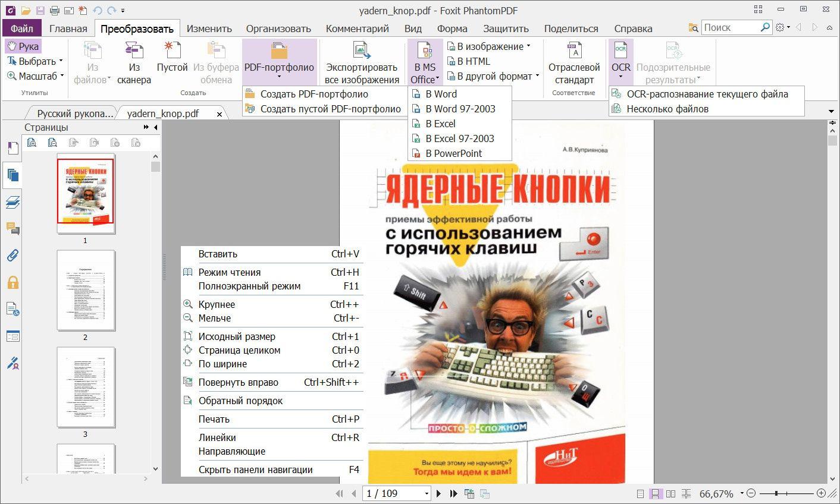Viewport: 840px width, 504px height.
Task: Choose OCR-распознавание текущего файла
Action: click(707, 94)
